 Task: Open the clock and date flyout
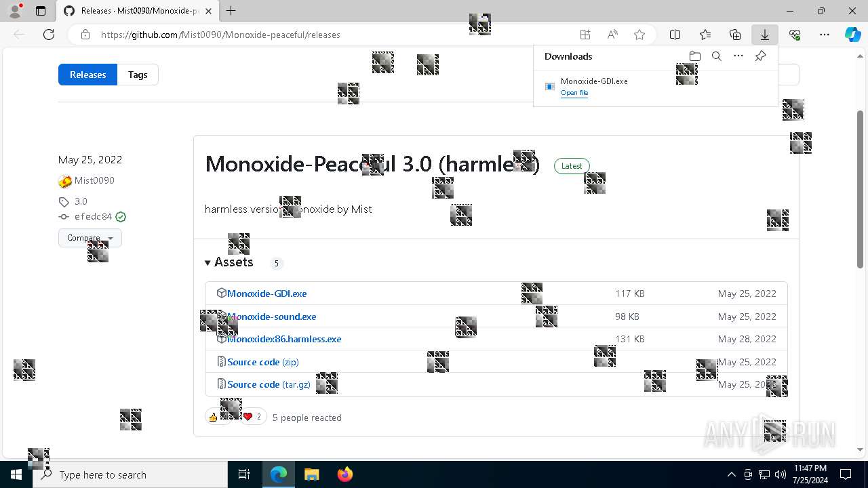point(810,474)
